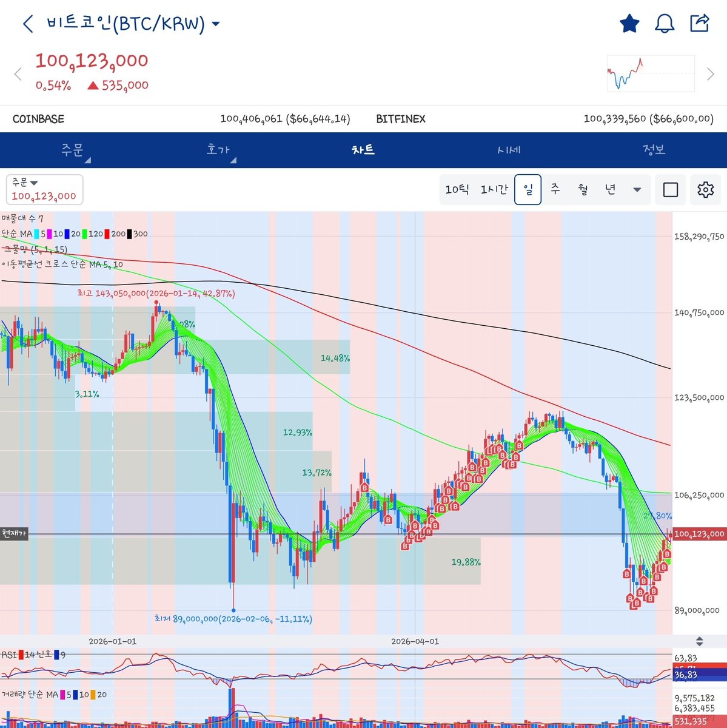Click the red MA 200 color swatch
727x728 pixels.
click(107, 234)
